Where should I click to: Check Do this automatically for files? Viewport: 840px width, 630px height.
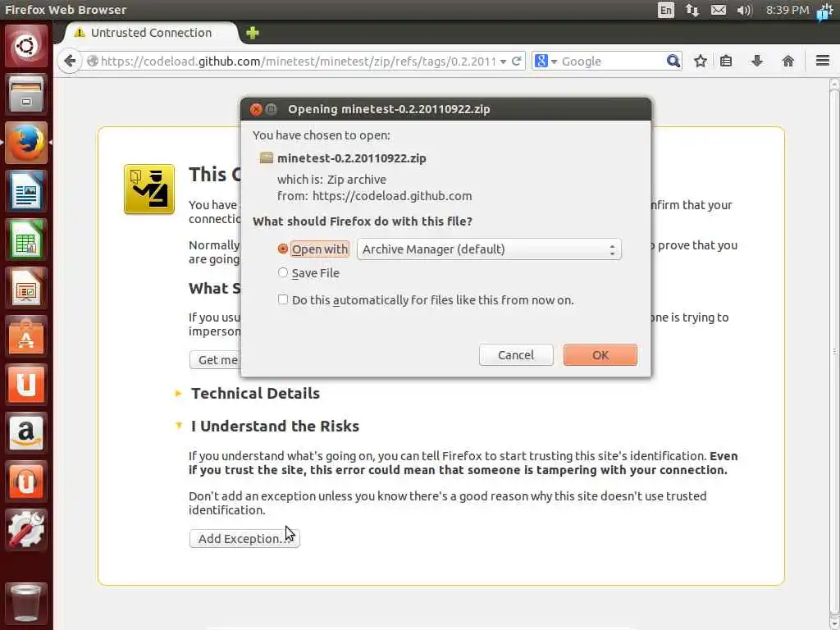click(x=283, y=299)
